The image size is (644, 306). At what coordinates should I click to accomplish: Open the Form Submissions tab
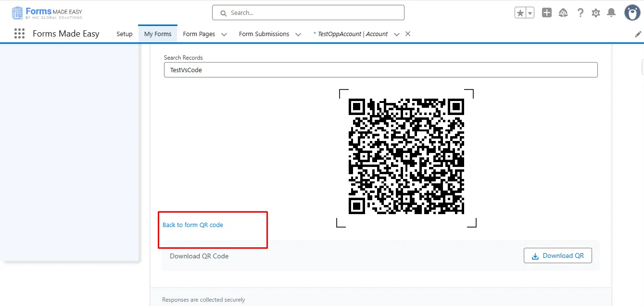point(264,34)
